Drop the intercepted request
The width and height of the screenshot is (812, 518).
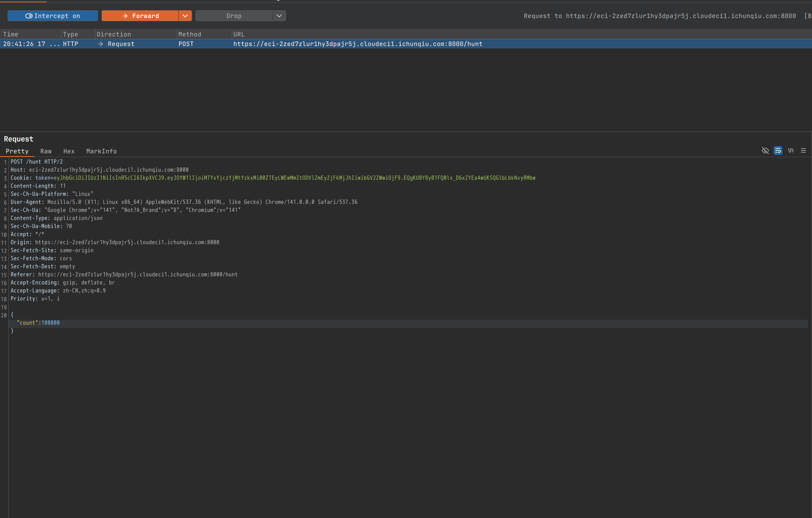tap(234, 16)
